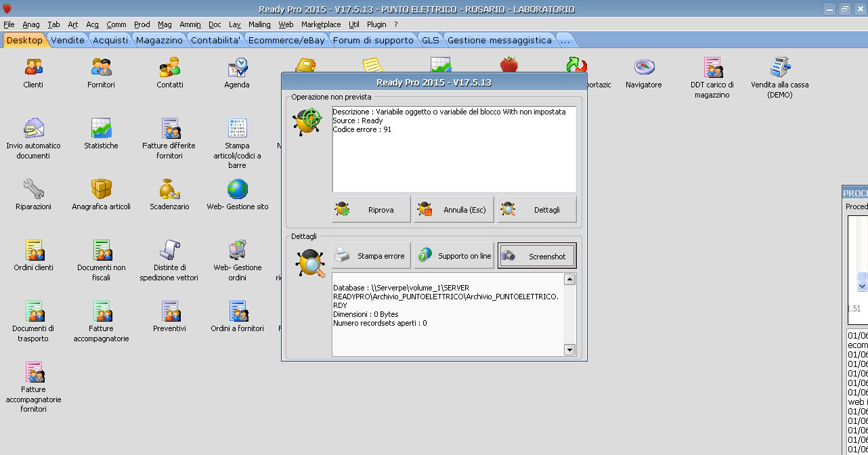Open the Mailing menu
The image size is (868, 455).
pyautogui.click(x=259, y=24)
